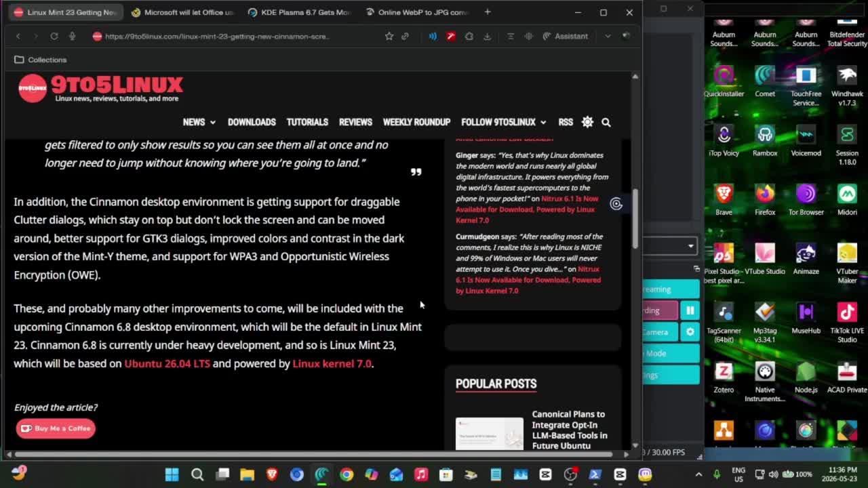868x488 pixels.
Task: Follow the Linux kernel 7.0 link
Action: pyautogui.click(x=332, y=363)
